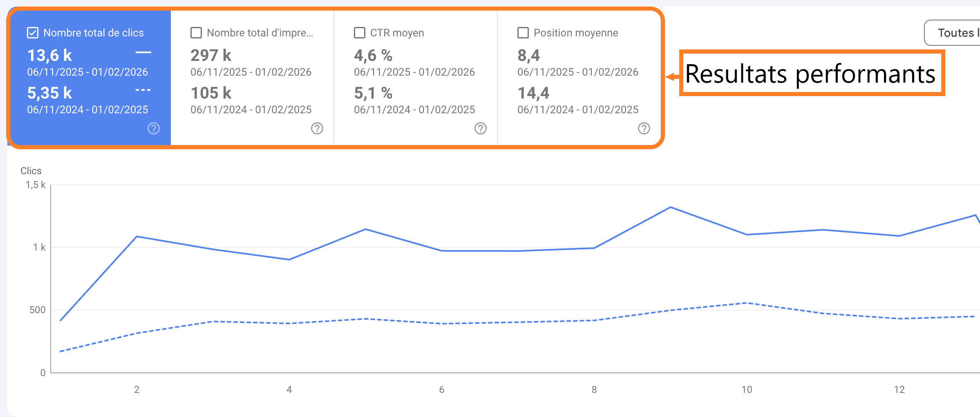This screenshot has width=980, height=417.
Task: Click dashed line peak at day 10
Action: point(747,303)
